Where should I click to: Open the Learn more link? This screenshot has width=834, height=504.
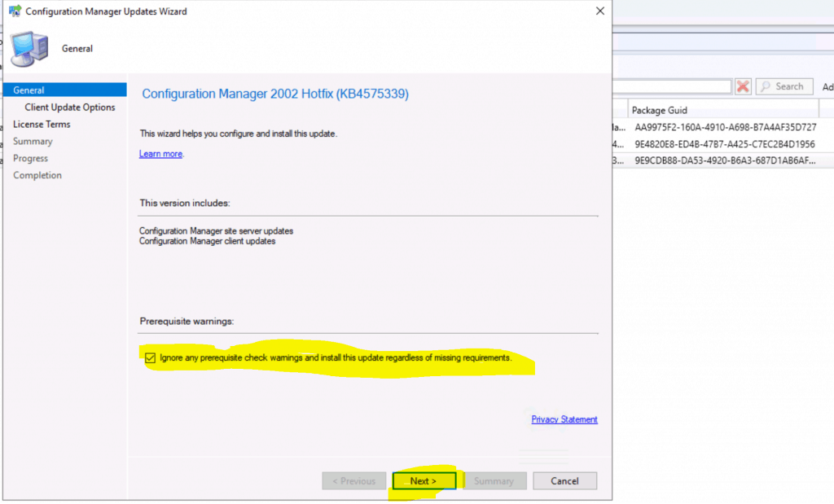pyautogui.click(x=160, y=154)
